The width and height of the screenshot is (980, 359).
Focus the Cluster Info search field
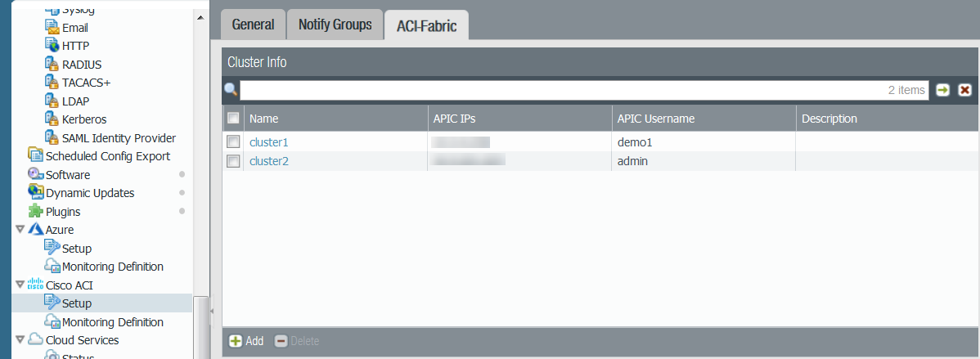584,90
